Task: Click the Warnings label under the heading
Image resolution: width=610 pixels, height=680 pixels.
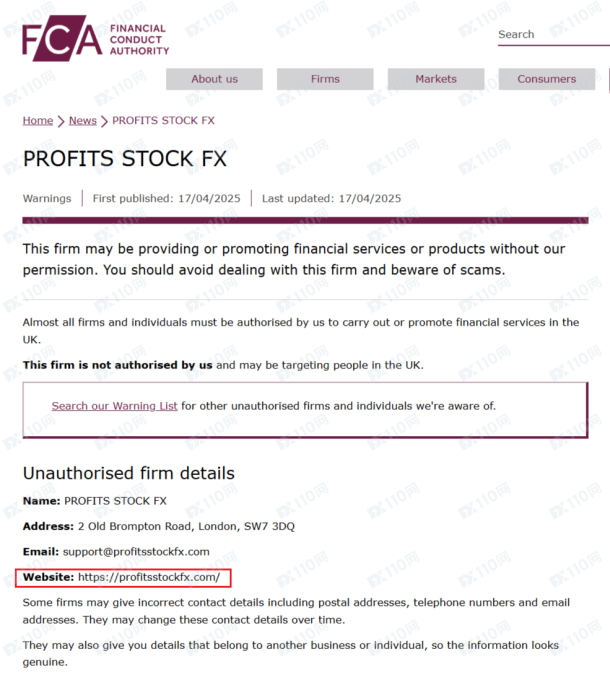Action: click(x=47, y=198)
